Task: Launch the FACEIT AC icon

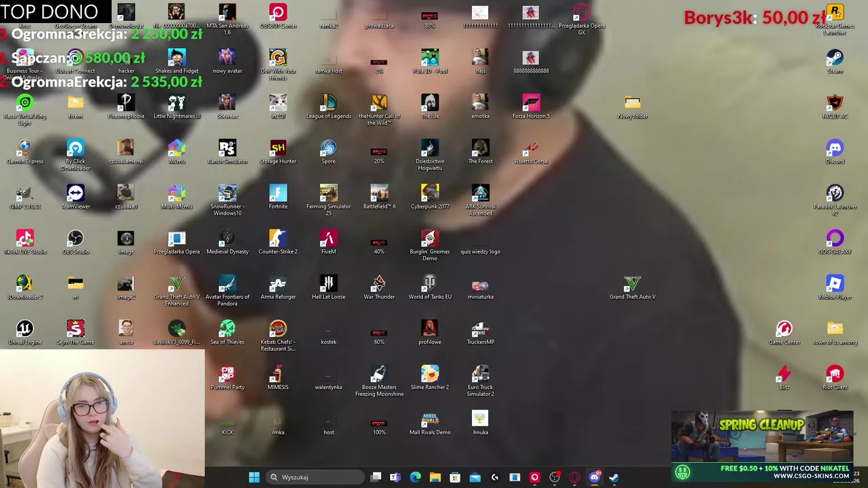Action: [835, 103]
